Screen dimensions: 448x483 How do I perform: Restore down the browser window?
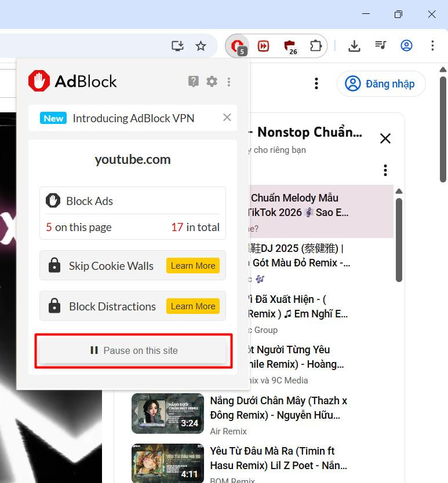pos(398,14)
